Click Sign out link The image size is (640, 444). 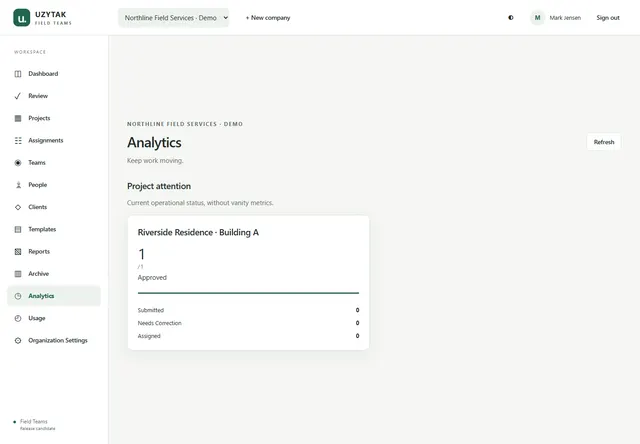(608, 18)
